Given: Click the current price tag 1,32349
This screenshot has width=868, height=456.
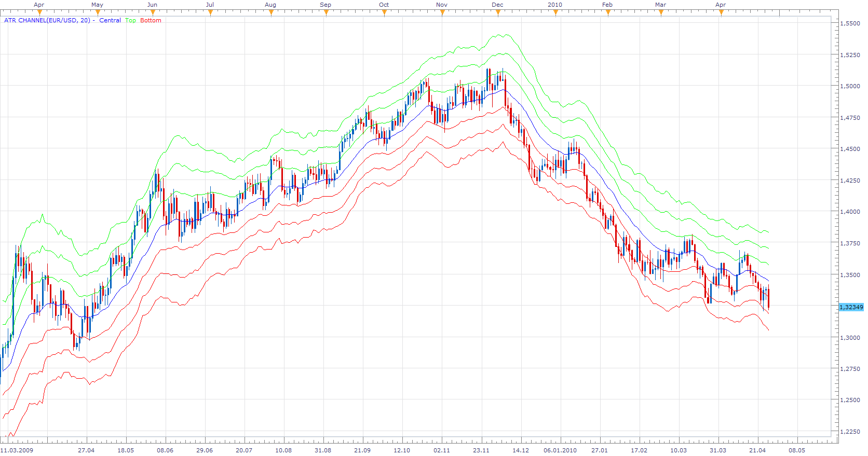Looking at the screenshot, I should point(851,307).
